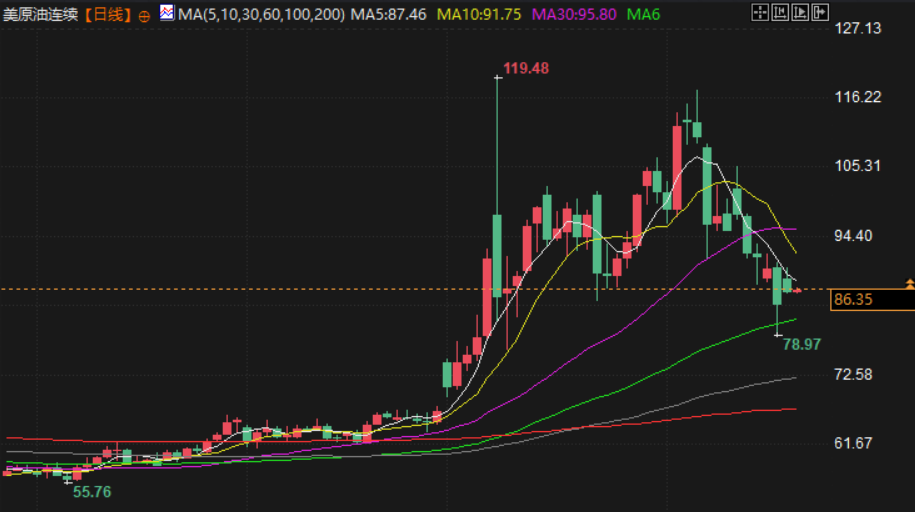Click the 94.40 axis value
This screenshot has height=512, width=915.
[853, 236]
